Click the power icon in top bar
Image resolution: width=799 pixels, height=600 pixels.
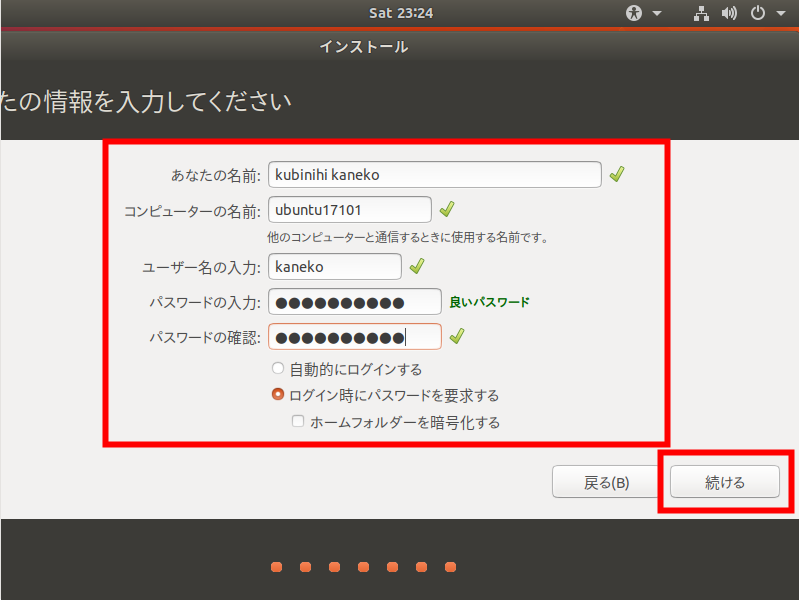pyautogui.click(x=758, y=13)
